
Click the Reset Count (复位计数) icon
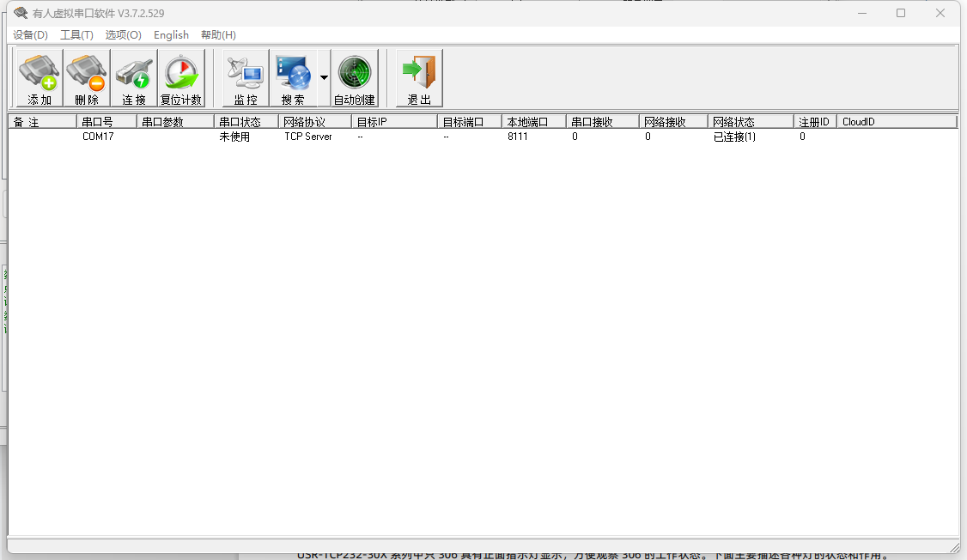click(181, 78)
